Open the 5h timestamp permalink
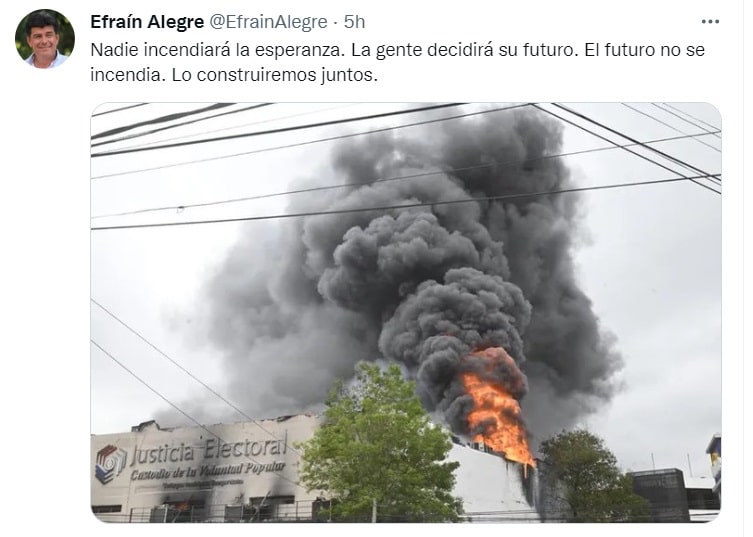The width and height of the screenshot is (753, 537). [354, 22]
